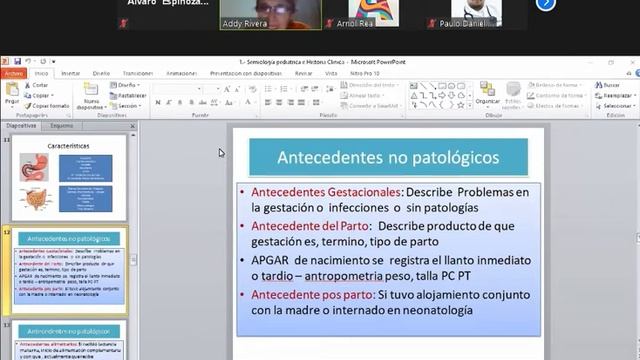Click the decrease list level icon
The image size is (640, 360).
coord(304,89)
